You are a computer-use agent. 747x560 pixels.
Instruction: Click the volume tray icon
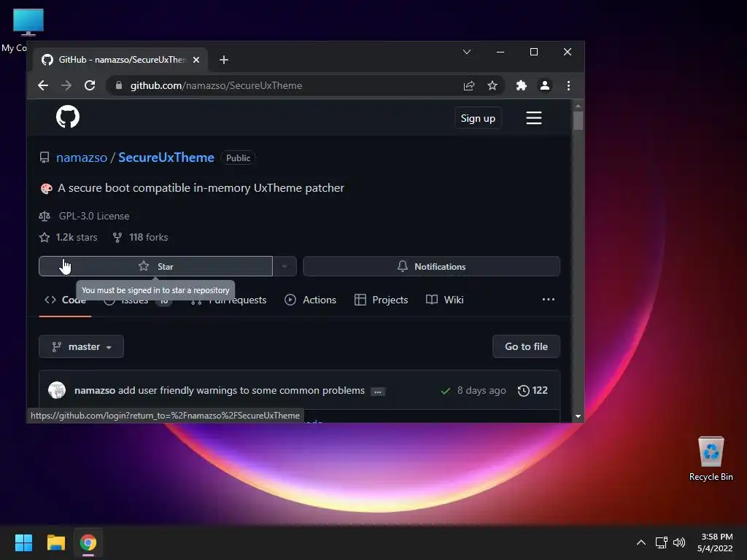679,542
